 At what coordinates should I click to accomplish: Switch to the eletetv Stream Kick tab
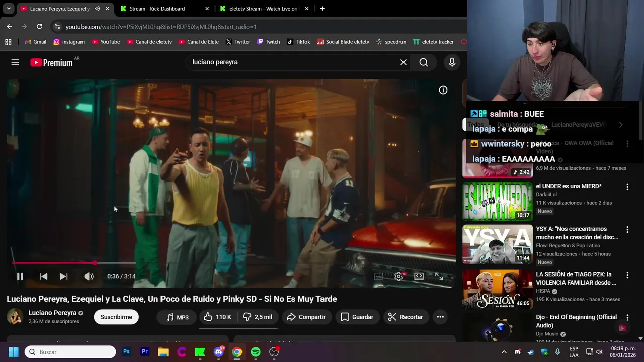(264, 9)
